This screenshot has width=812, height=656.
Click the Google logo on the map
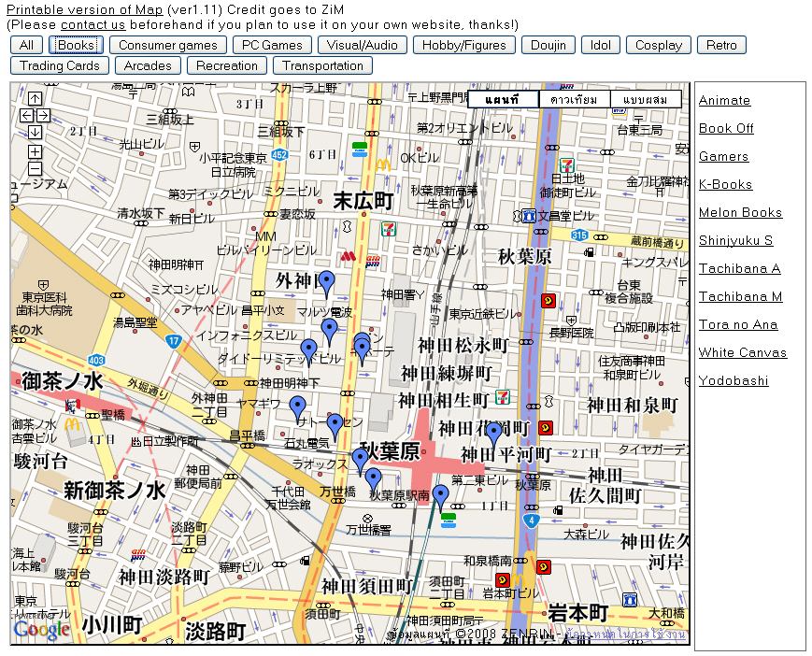pos(41,629)
